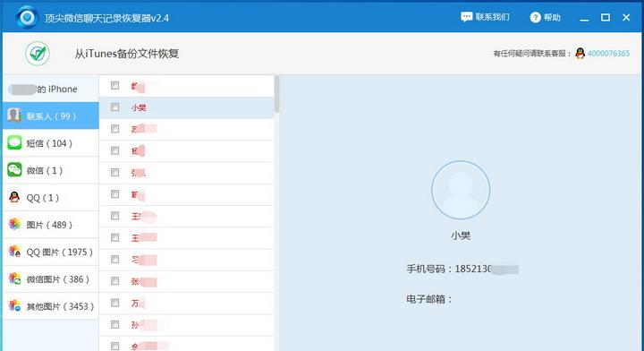This screenshot has width=644, height=351.
Task: Open 微信 (1) category
Action: point(50,170)
